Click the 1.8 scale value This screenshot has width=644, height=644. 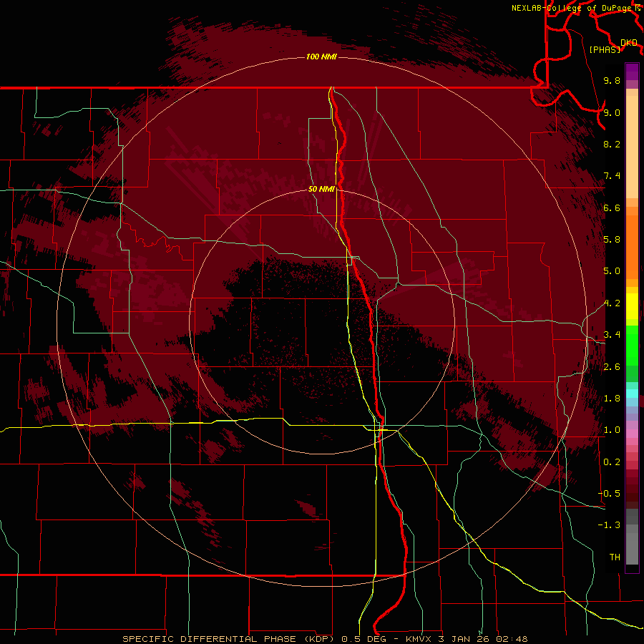[x=612, y=399]
